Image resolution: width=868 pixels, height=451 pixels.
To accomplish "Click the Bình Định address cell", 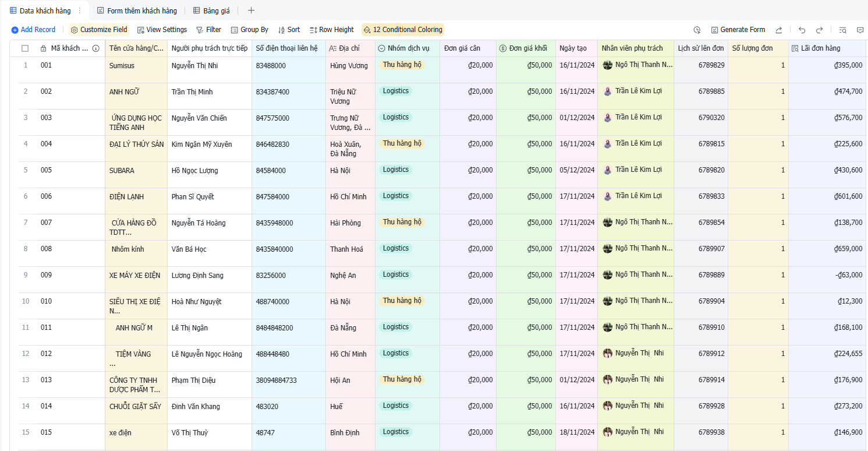I will [350, 437].
